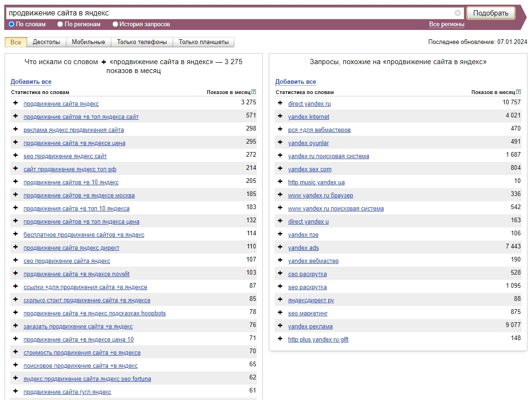
Task: Open link 'стоимость продвижения сайта +в яндексе'
Action: [82, 353]
